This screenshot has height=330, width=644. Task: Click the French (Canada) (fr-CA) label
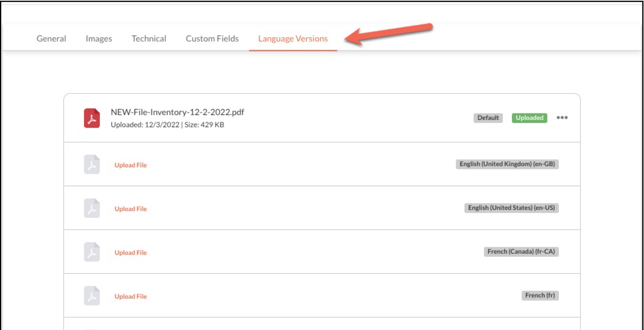(x=521, y=251)
